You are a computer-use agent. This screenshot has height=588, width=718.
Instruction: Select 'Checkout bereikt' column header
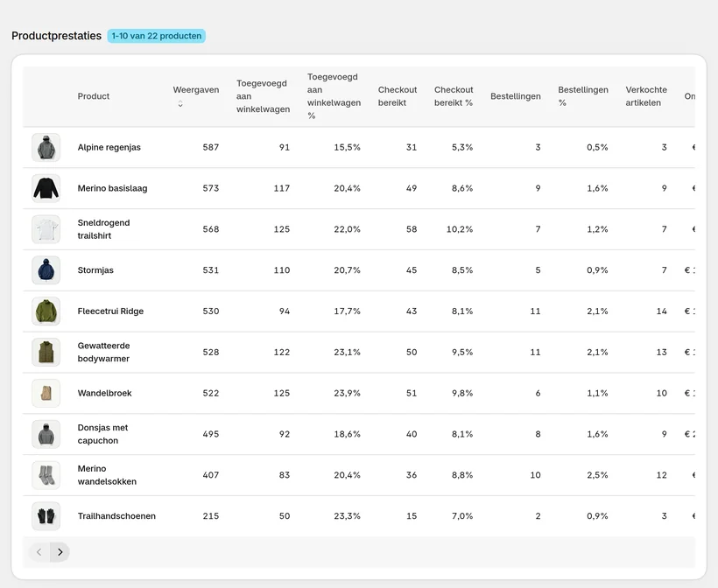click(398, 96)
